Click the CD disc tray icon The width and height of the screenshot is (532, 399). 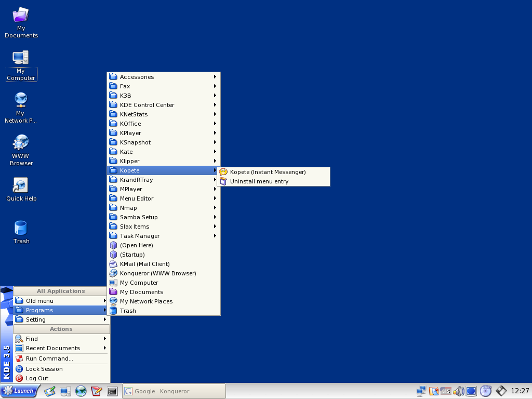pyautogui.click(x=486, y=391)
